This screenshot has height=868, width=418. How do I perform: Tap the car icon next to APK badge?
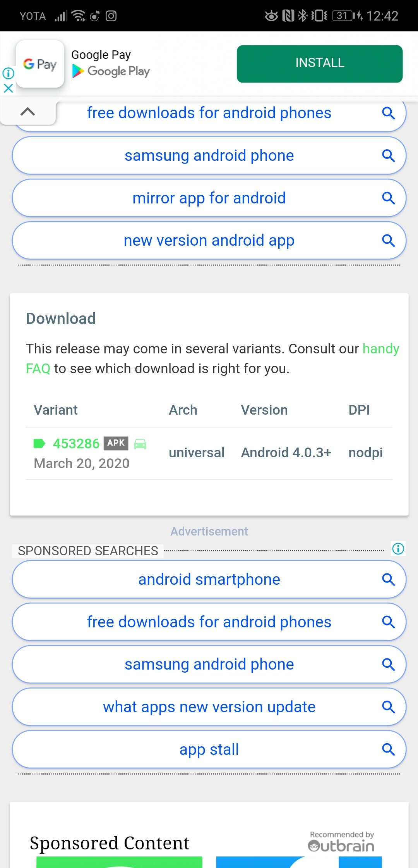140,444
